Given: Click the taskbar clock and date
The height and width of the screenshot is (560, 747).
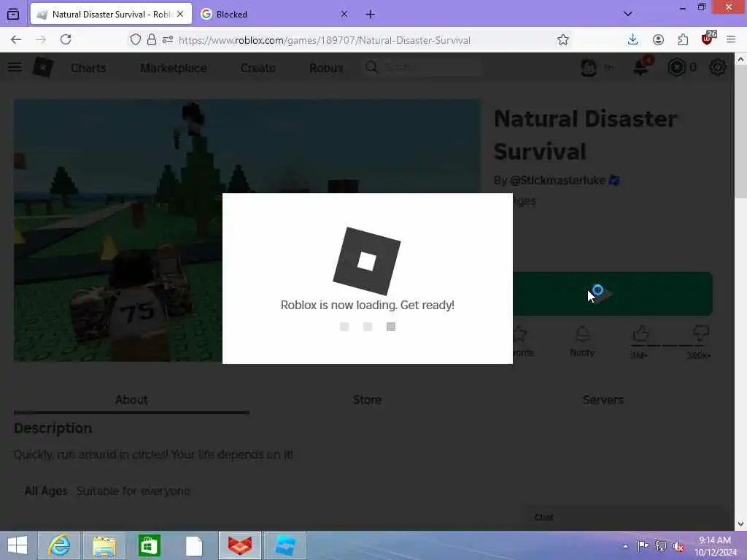Looking at the screenshot, I should tap(715, 546).
